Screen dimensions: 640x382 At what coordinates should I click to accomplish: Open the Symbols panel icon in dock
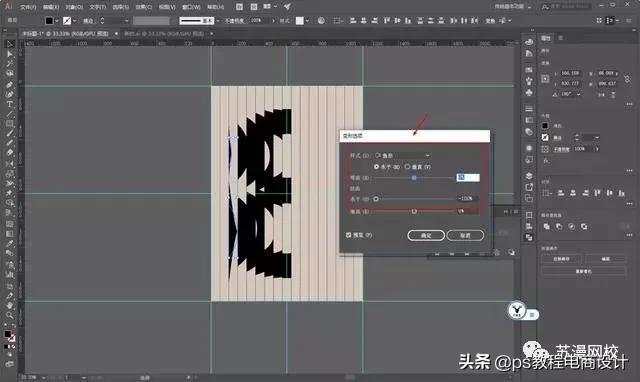click(529, 93)
